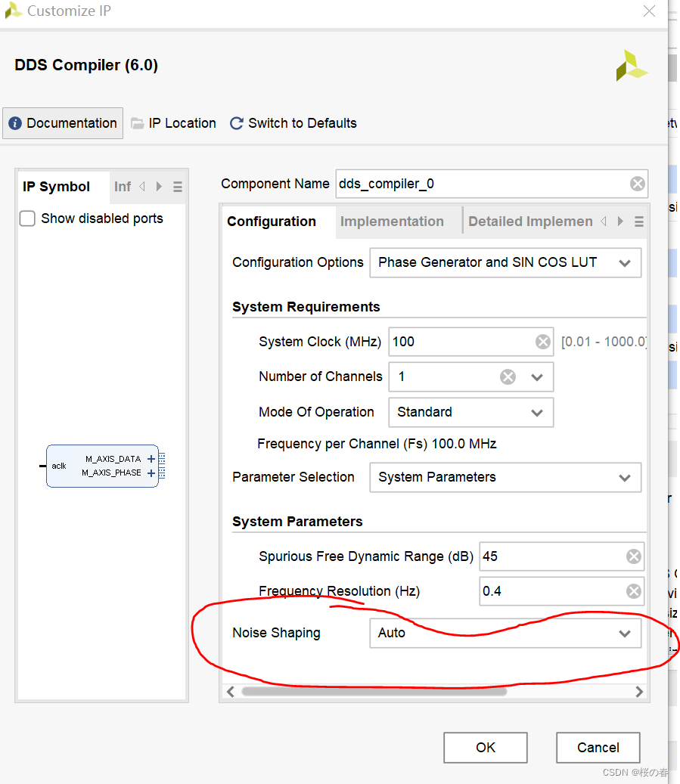Click the OK button
Screen dimensions: 680x784
click(486, 748)
